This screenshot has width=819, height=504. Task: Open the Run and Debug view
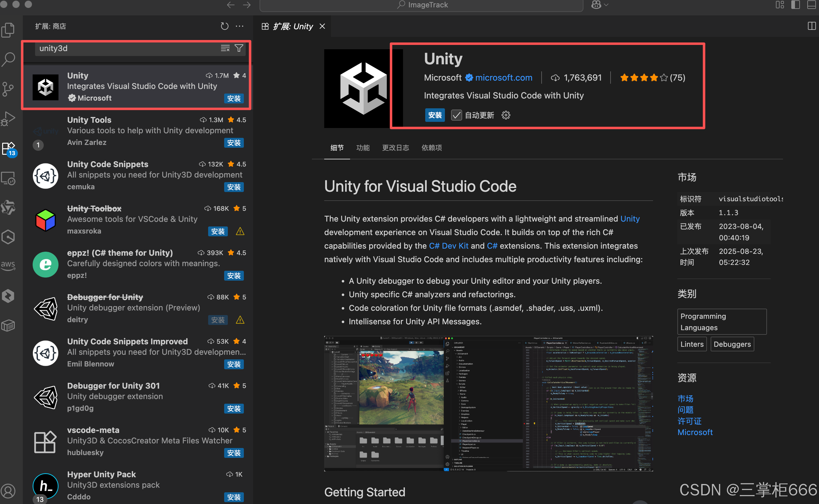(8, 119)
